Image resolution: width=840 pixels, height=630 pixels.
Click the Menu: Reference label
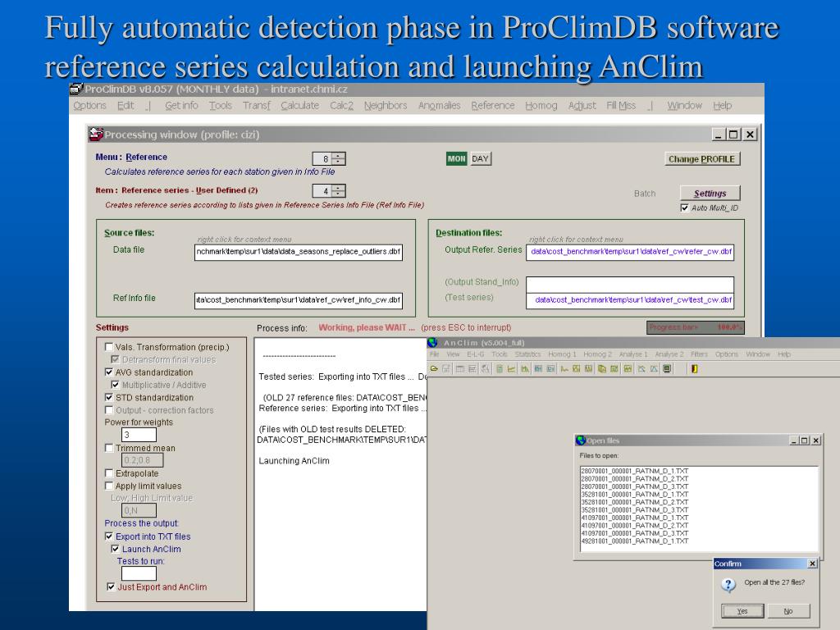131,157
